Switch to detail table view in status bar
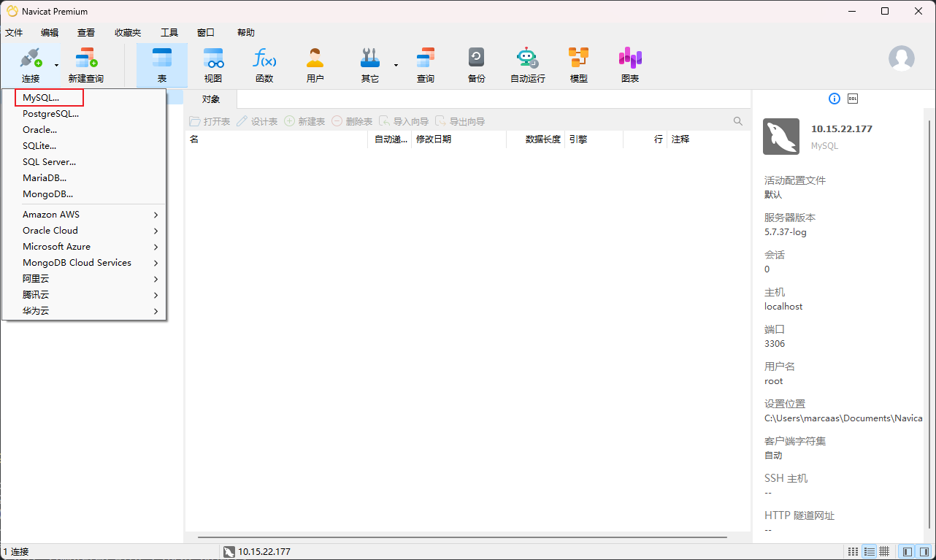The image size is (936, 560). click(884, 551)
